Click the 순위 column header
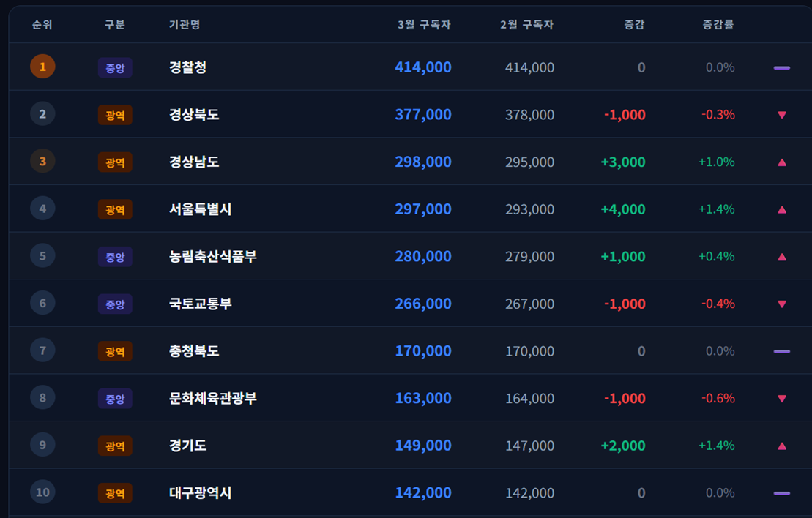The image size is (812, 518). (x=42, y=25)
